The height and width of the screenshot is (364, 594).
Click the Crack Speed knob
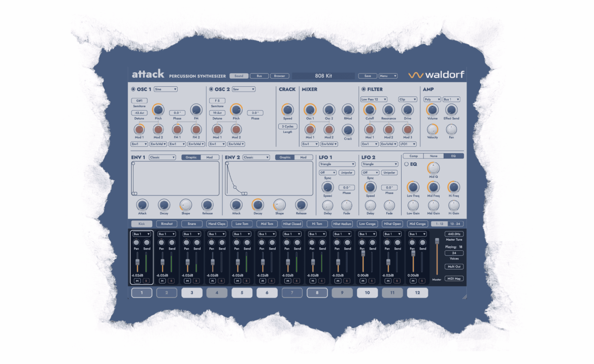tap(287, 109)
